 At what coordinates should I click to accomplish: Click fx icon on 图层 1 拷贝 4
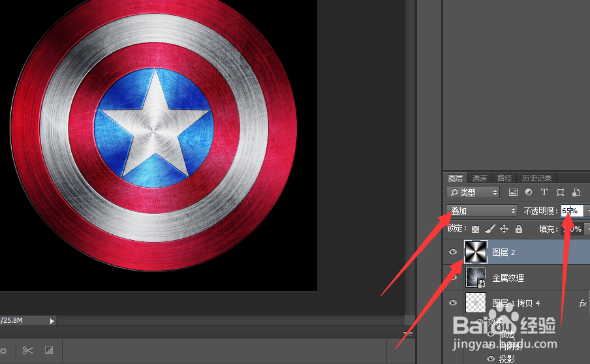click(582, 303)
